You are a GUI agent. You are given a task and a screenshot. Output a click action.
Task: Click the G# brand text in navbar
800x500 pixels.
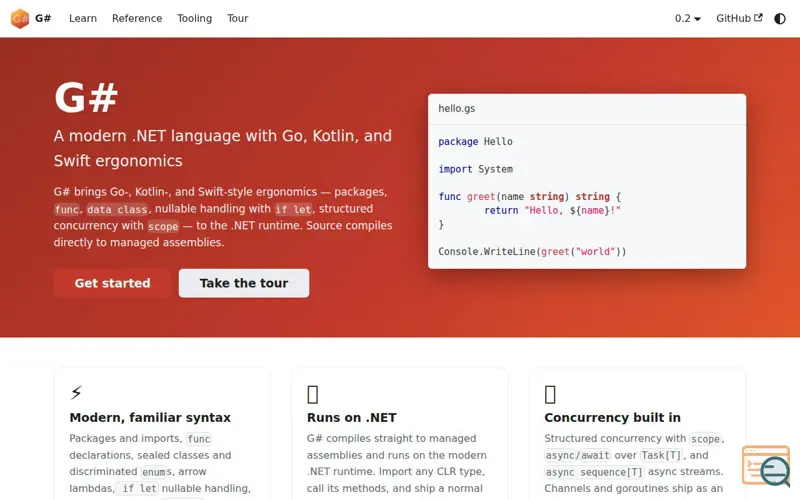(x=43, y=18)
